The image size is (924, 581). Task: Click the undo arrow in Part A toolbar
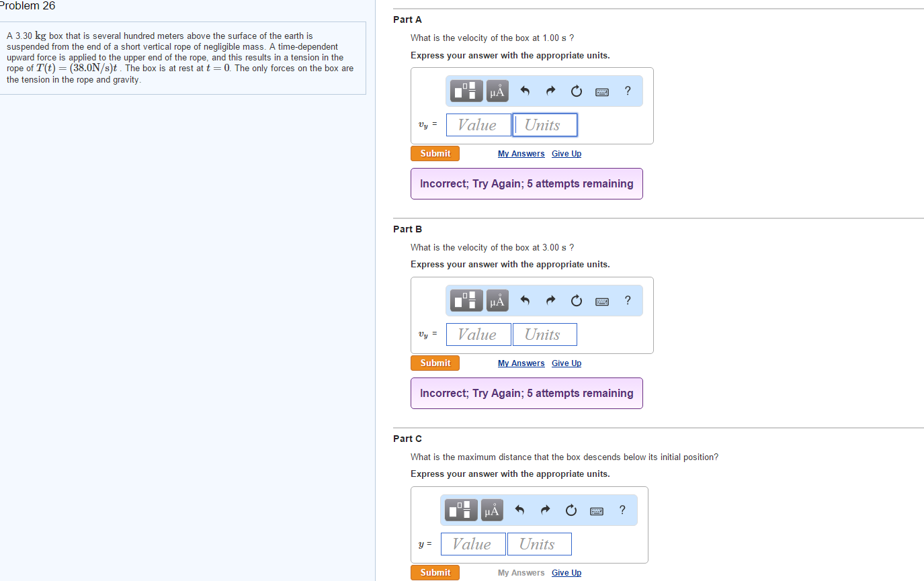[525, 91]
